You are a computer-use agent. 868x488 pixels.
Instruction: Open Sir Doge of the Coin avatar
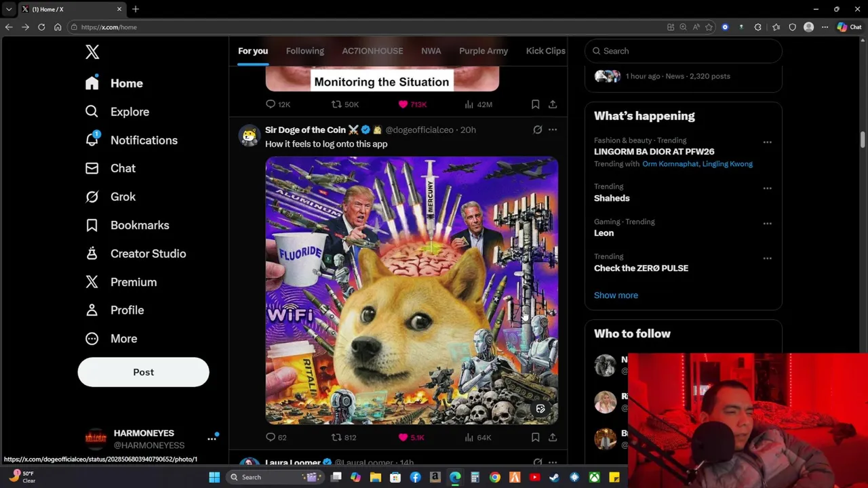(250, 136)
